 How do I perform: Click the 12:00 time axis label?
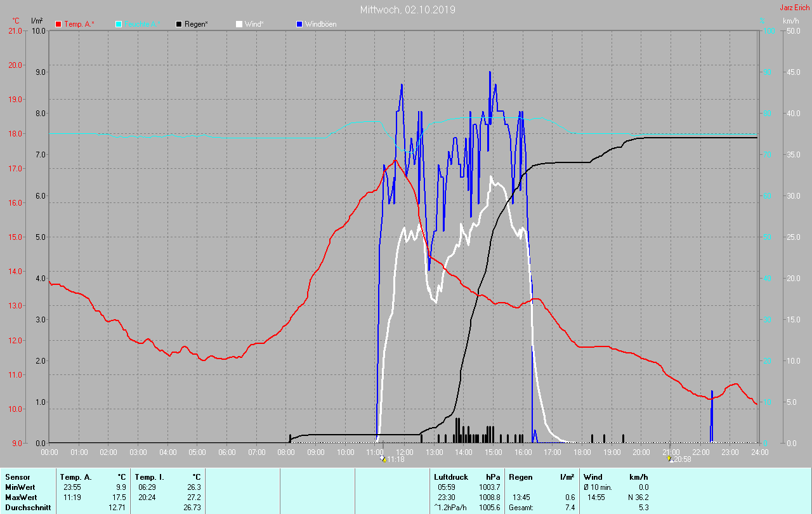point(404,452)
